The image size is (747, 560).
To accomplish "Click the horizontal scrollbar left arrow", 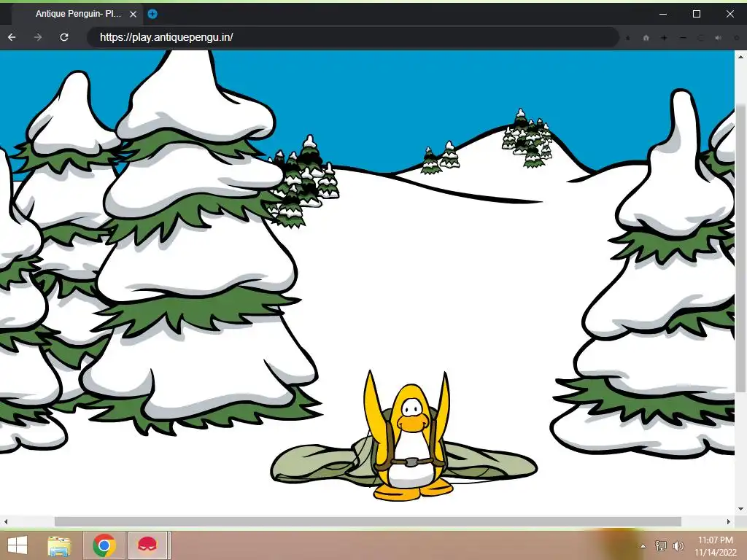I will pos(5,521).
